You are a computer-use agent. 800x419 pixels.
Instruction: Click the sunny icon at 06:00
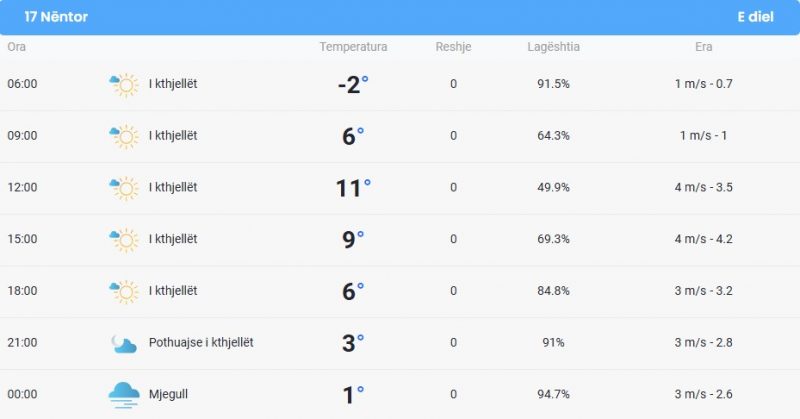(x=124, y=85)
